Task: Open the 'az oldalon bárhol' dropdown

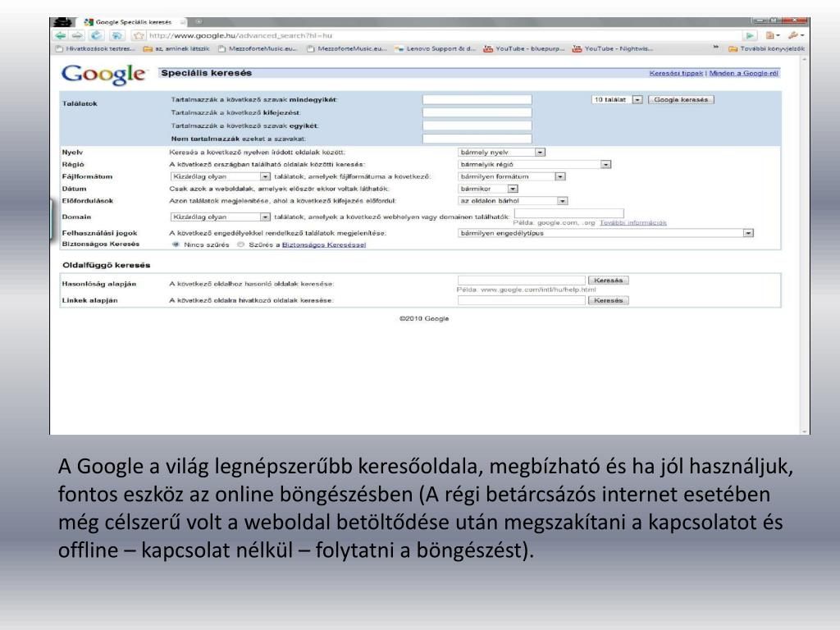Action: 513,201
